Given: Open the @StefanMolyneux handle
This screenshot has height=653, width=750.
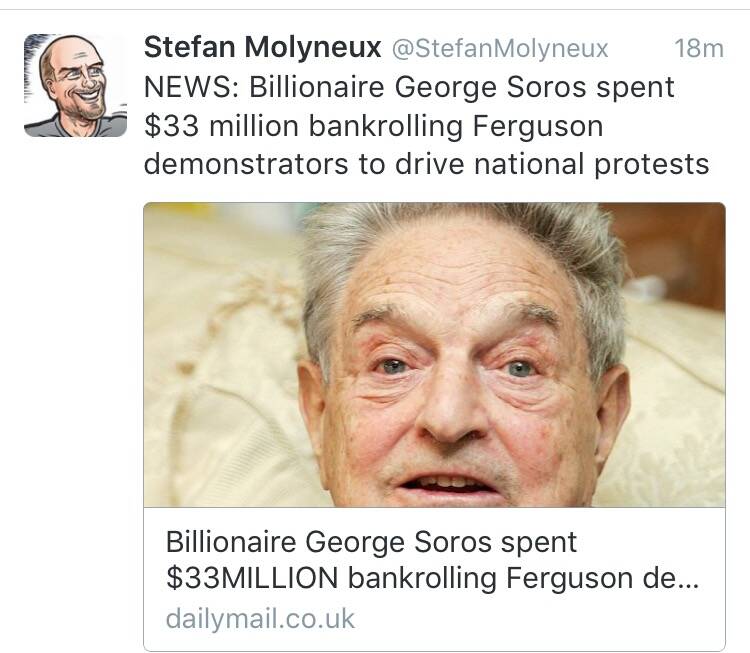Looking at the screenshot, I should tap(499, 48).
